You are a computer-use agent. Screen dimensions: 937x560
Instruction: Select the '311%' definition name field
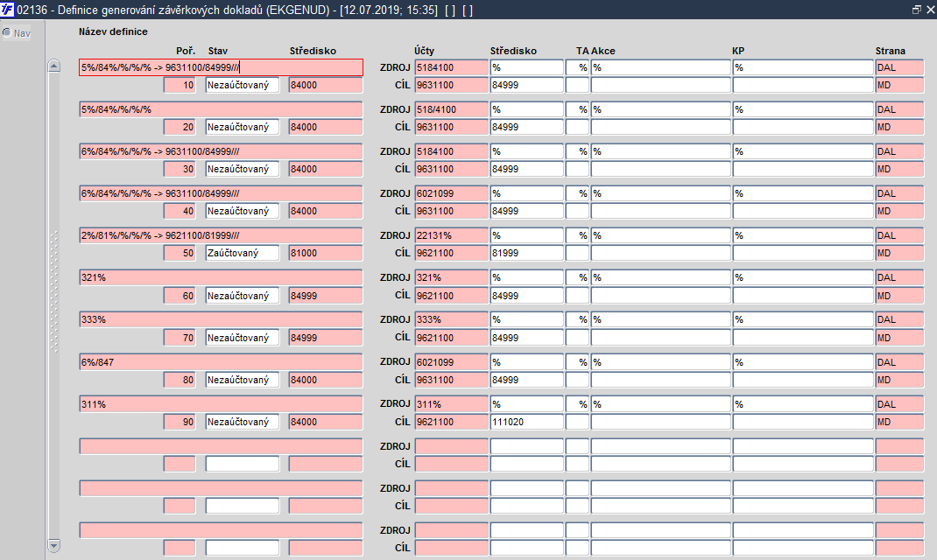click(x=221, y=404)
